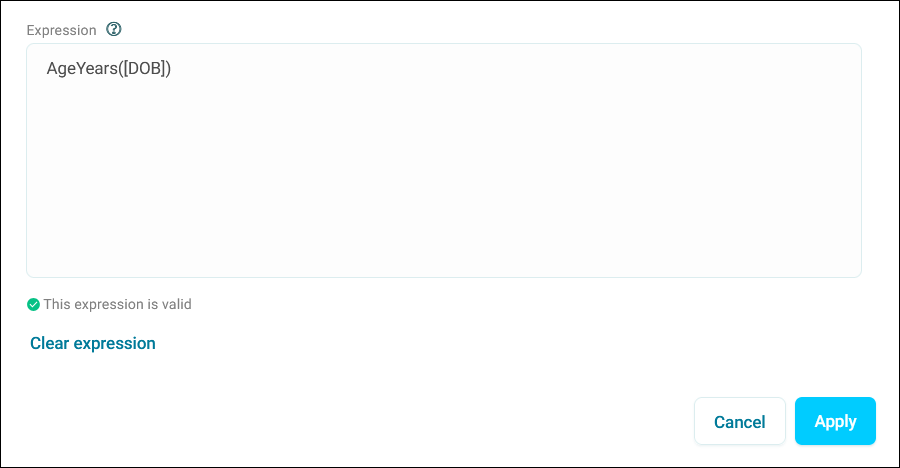The width and height of the screenshot is (900, 468).
Task: Place cursor after AgeYears([DOB]) text
Action: (172, 68)
